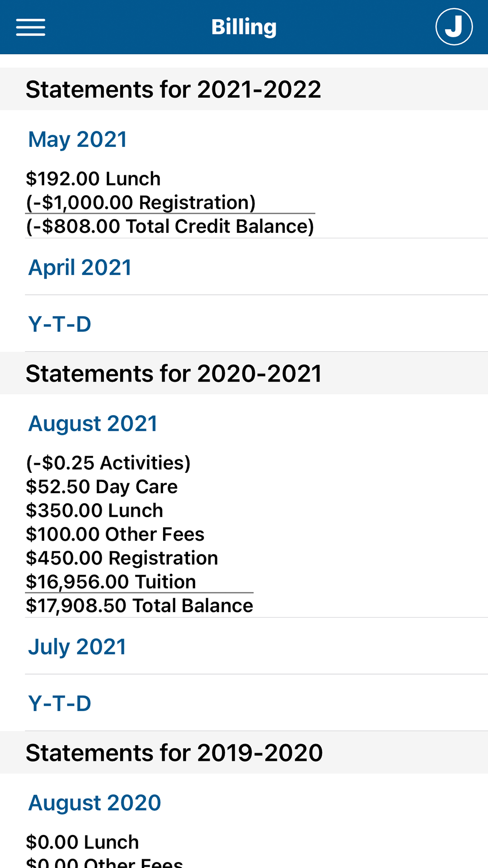Select the Statements for 2020-2021 header
488x868 pixels.
(x=174, y=373)
